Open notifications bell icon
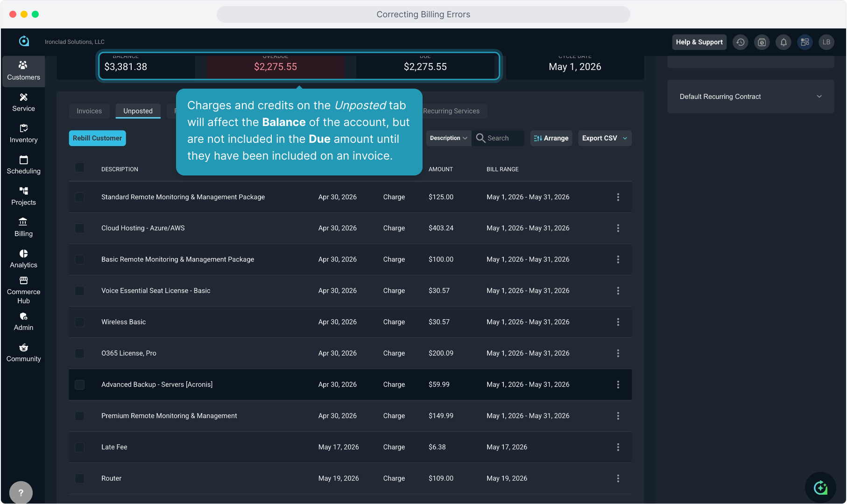 coord(783,42)
